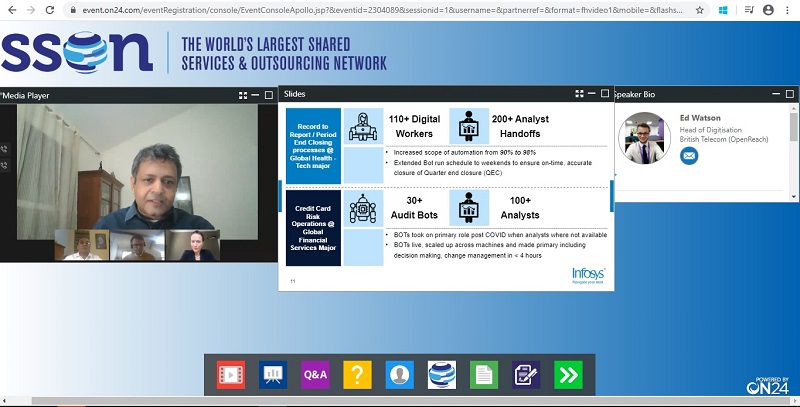Expand Media Player to fullscreen
Viewport: 800px width, 407px height.
tap(243, 95)
